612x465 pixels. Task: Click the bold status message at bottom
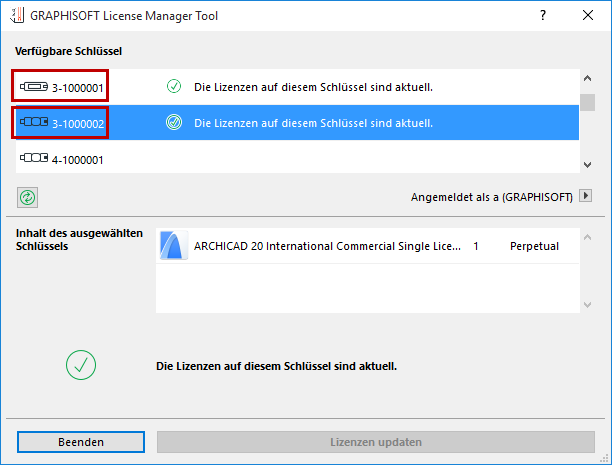point(276,366)
